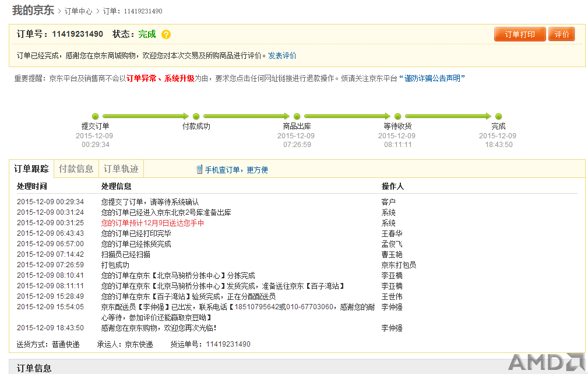This screenshot has height=374, width=588.
Task: Click the 提交订单 progress step dot
Action: 95,117
